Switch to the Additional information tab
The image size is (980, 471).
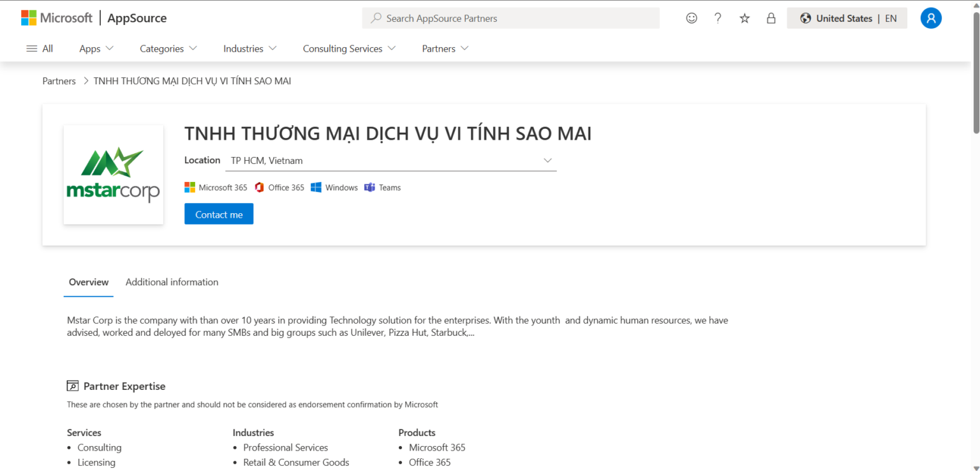pos(172,282)
